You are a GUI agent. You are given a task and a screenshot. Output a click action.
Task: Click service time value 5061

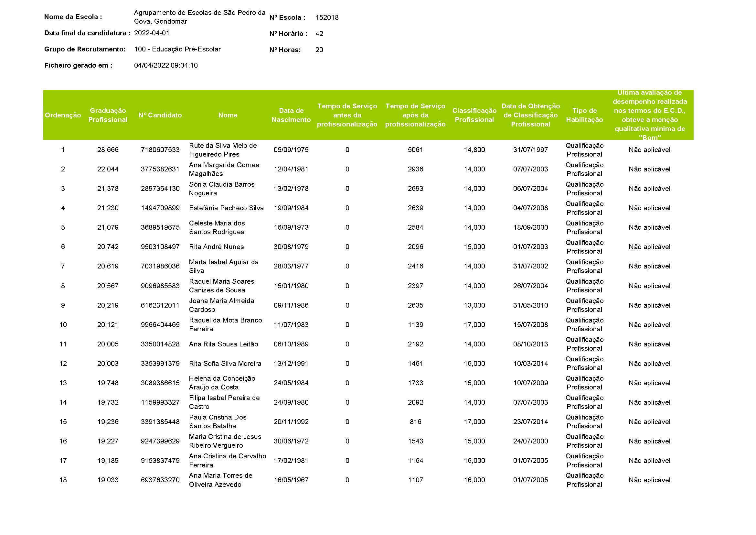pyautogui.click(x=415, y=150)
